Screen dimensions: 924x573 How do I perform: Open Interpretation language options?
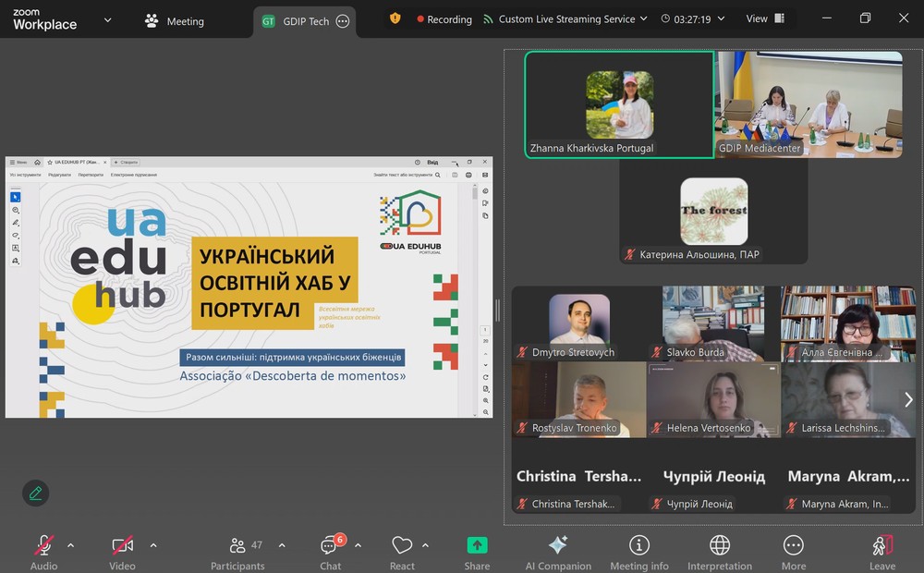click(720, 553)
